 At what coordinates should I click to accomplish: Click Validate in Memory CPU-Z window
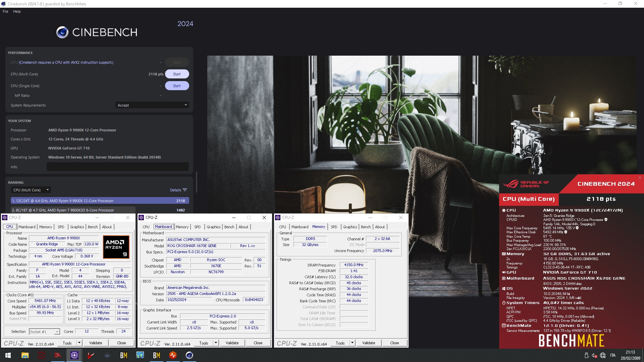coord(369,343)
